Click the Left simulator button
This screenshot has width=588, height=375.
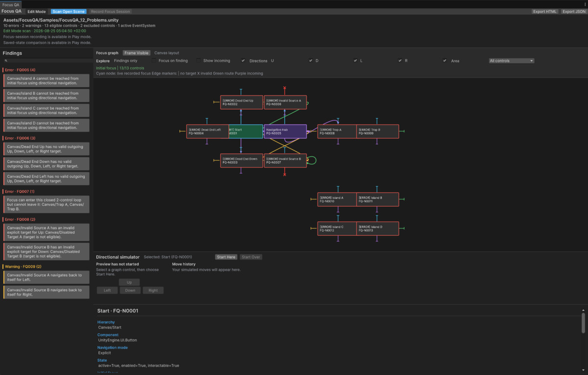(x=107, y=290)
